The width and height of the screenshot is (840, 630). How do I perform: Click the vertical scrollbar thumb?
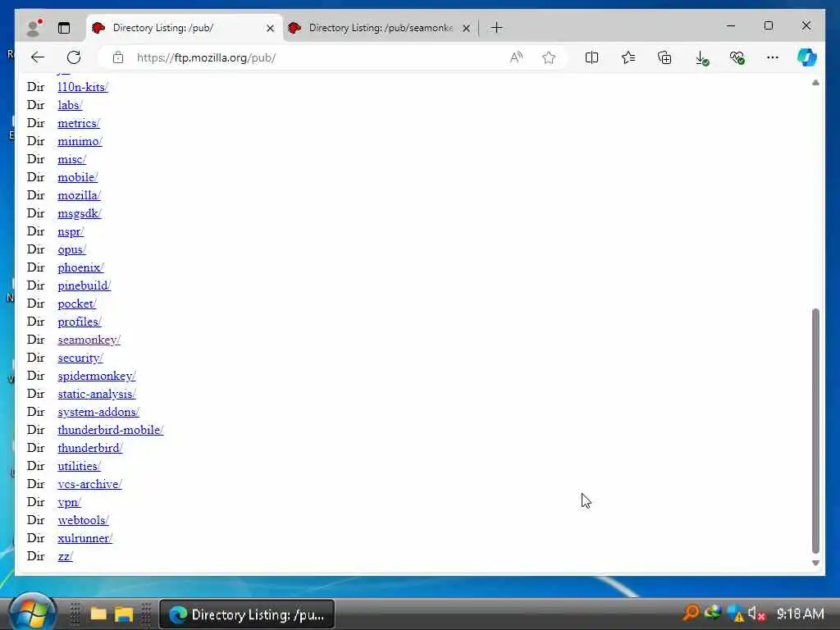pyautogui.click(x=815, y=431)
